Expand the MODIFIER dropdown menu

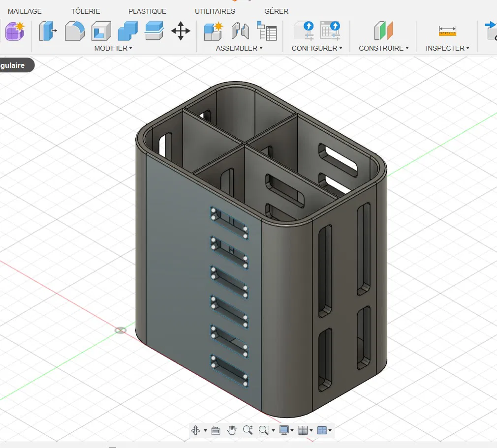(x=114, y=48)
